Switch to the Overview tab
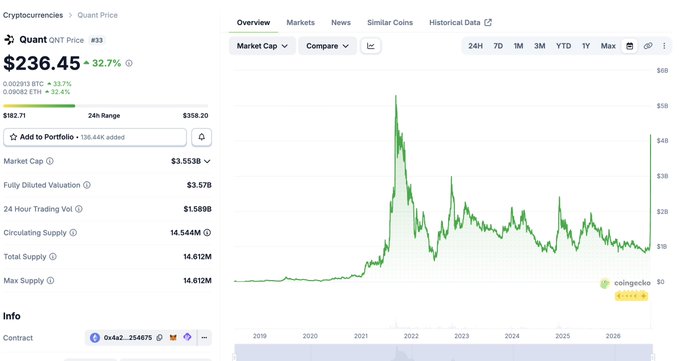679x361 pixels. [x=253, y=23]
